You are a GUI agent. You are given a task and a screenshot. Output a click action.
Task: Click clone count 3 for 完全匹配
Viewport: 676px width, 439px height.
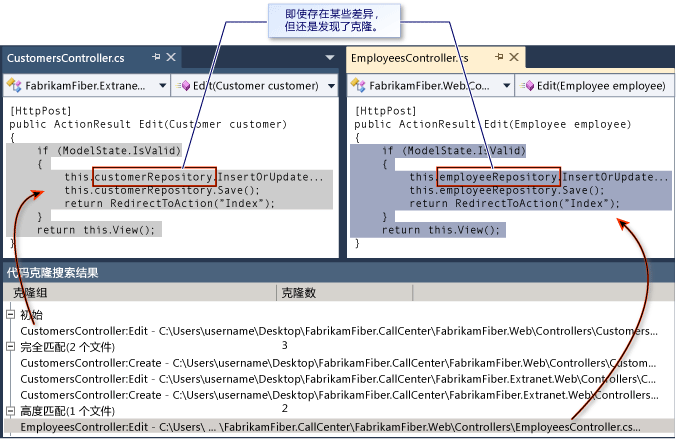[x=285, y=345]
